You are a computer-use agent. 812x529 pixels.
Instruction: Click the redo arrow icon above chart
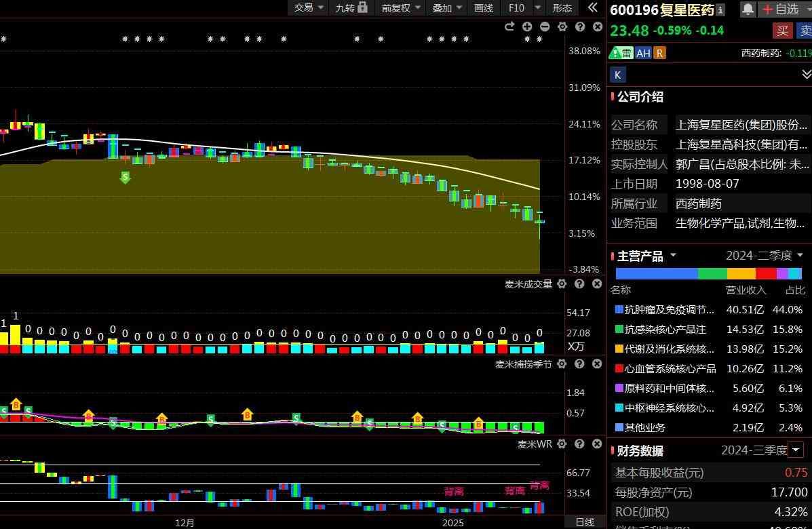coord(509,26)
